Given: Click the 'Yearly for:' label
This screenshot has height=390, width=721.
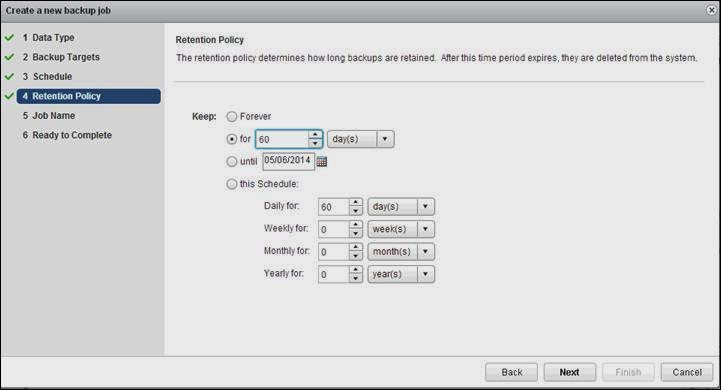Looking at the screenshot, I should tap(284, 273).
